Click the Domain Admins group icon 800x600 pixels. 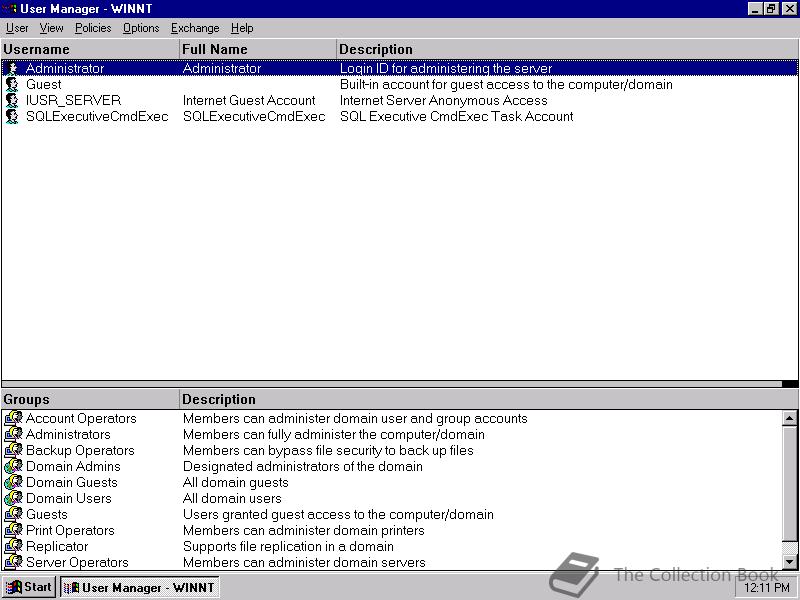14,467
